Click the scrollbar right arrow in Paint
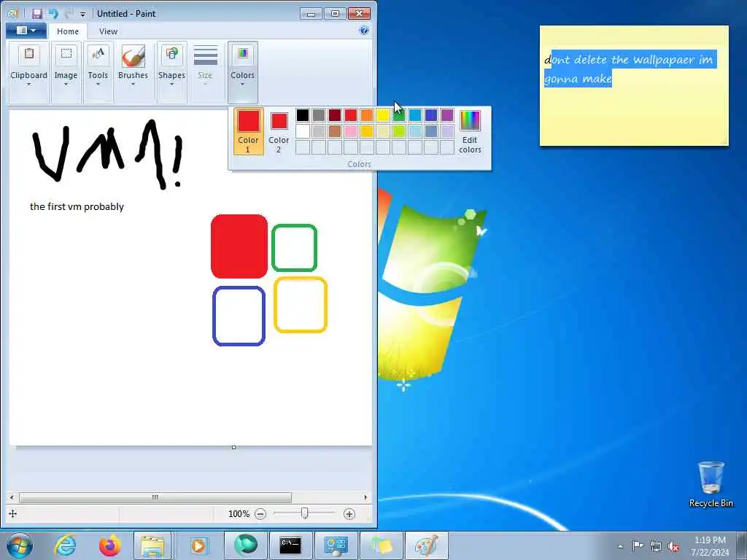 (x=365, y=497)
